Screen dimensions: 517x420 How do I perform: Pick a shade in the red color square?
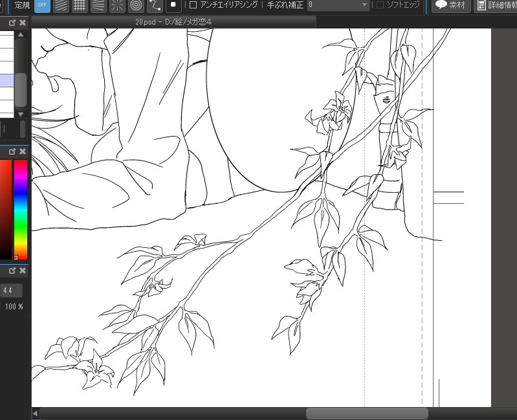click(6, 210)
